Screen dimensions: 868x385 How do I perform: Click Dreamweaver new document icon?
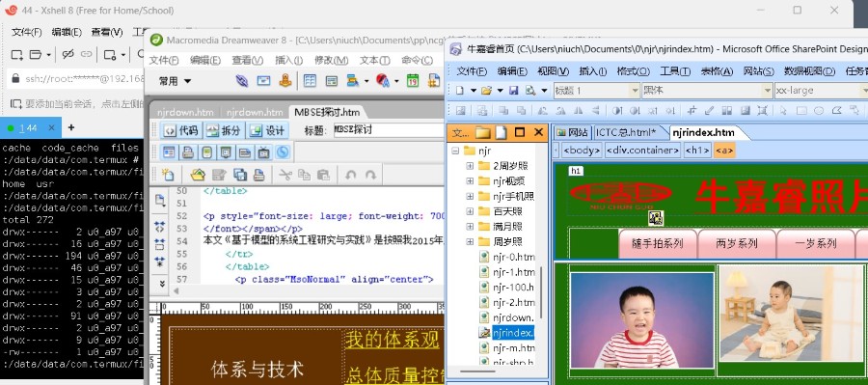point(167,175)
